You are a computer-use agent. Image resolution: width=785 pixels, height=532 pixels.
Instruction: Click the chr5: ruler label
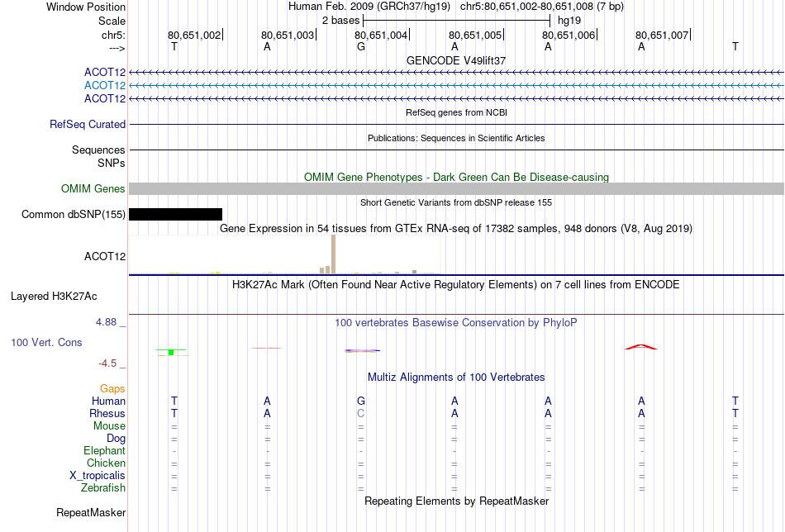click(x=113, y=35)
